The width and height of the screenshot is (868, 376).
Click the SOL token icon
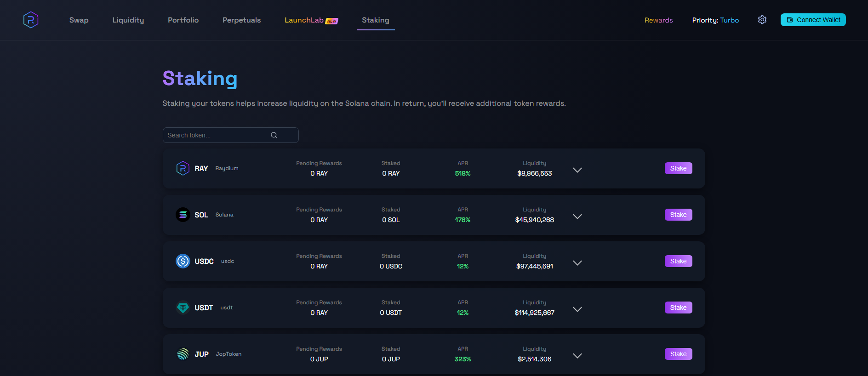[x=183, y=215]
